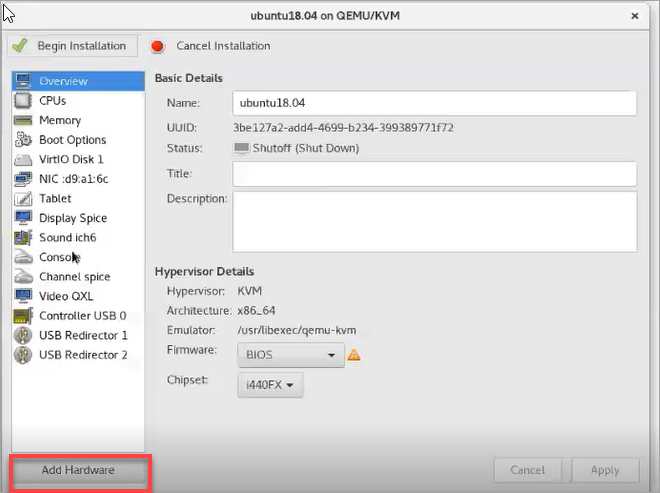Select USB Redirector 2 entry
This screenshot has height=493, width=660.
click(x=83, y=355)
